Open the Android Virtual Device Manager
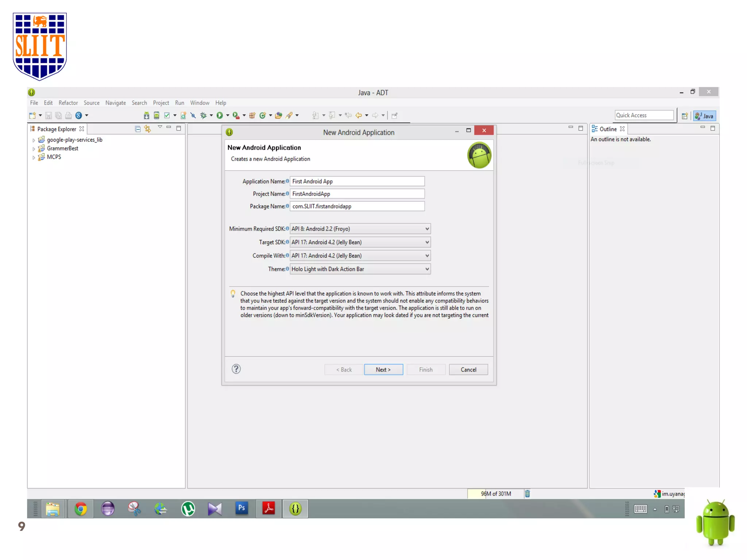This screenshot has width=747, height=560. 156,116
